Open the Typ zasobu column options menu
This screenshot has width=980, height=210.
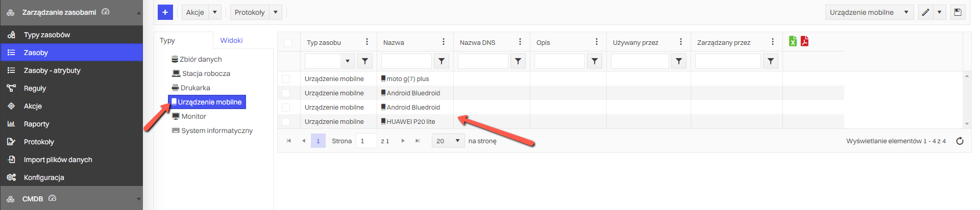(x=366, y=42)
